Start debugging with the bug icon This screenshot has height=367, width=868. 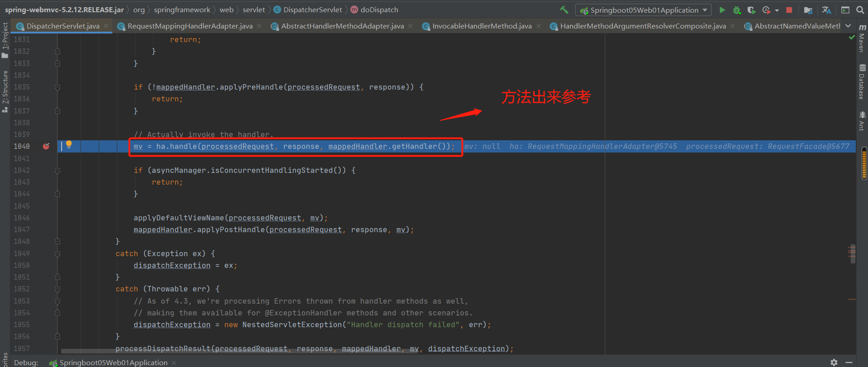pos(737,10)
